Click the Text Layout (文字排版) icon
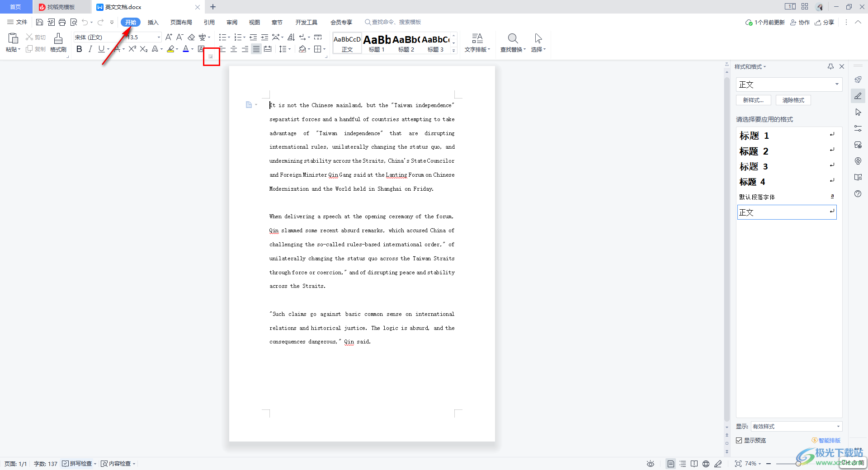Image resolution: width=868 pixels, height=470 pixels. (x=477, y=43)
